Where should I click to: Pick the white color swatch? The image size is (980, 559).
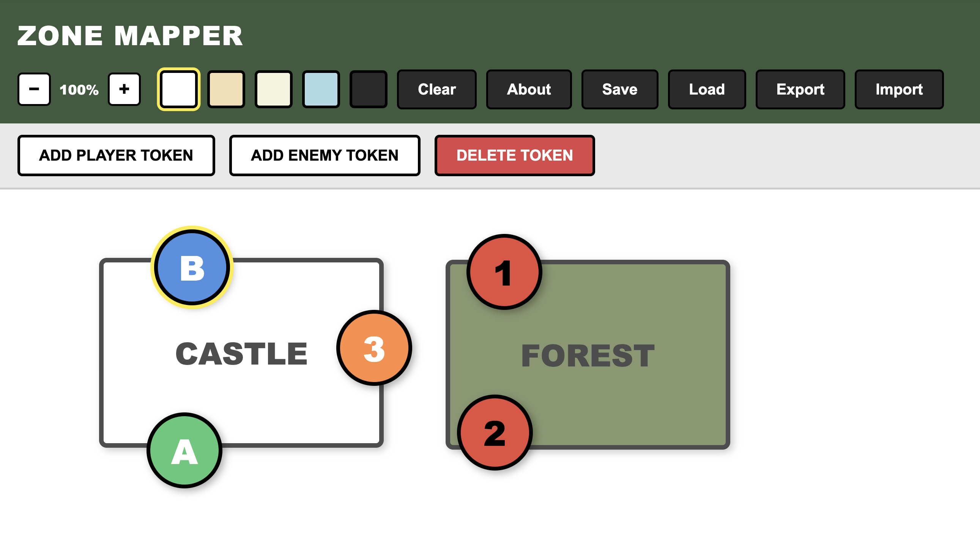[x=179, y=89]
